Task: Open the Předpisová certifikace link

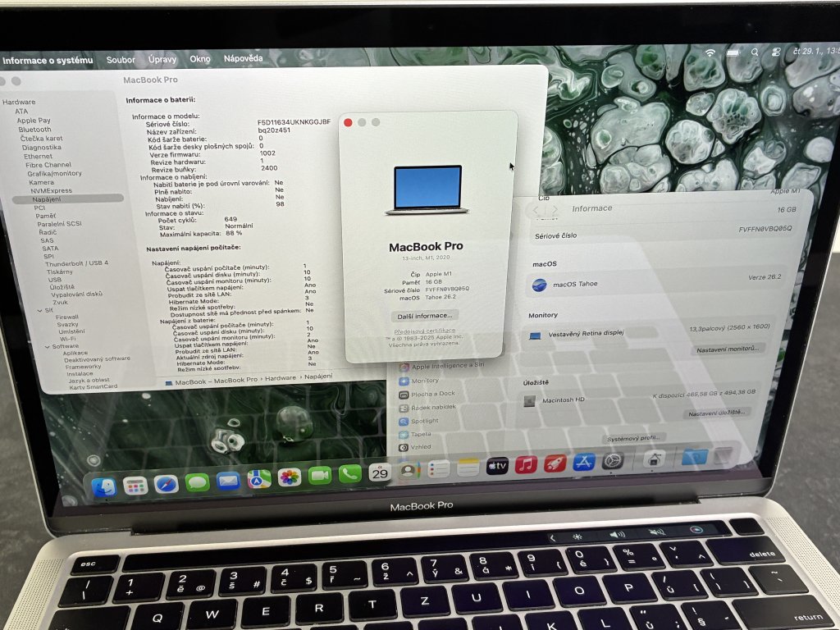Action: pyautogui.click(x=425, y=331)
